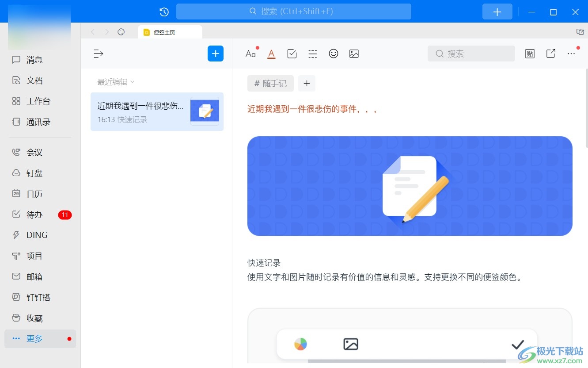Click the user avatar at top left
The height and width of the screenshot is (368, 588).
(39, 27)
